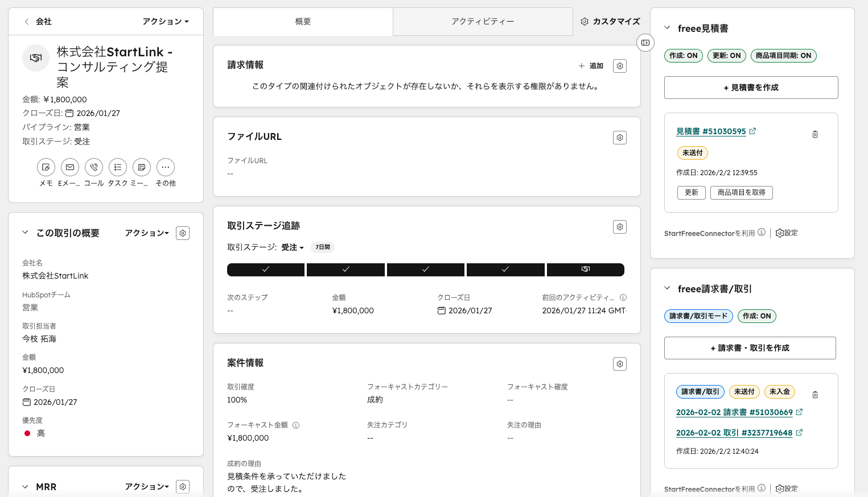Viewport: 868px width, 497px height.
Task: Click external link icon beside 請求書 #51030669
Action: click(x=799, y=412)
